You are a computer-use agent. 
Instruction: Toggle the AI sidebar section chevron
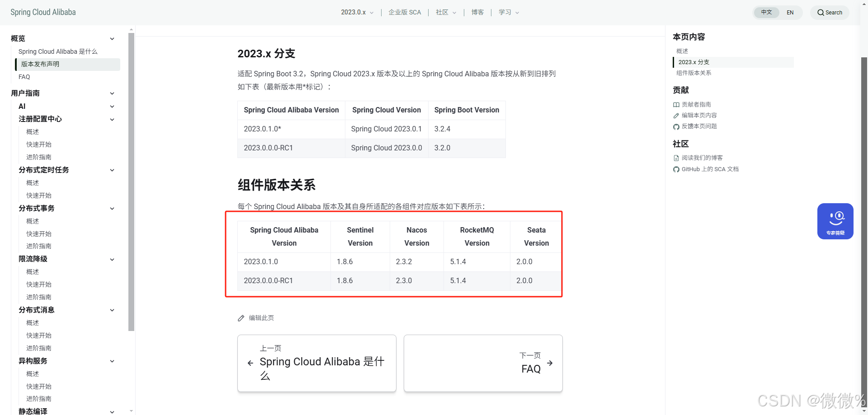click(x=112, y=107)
